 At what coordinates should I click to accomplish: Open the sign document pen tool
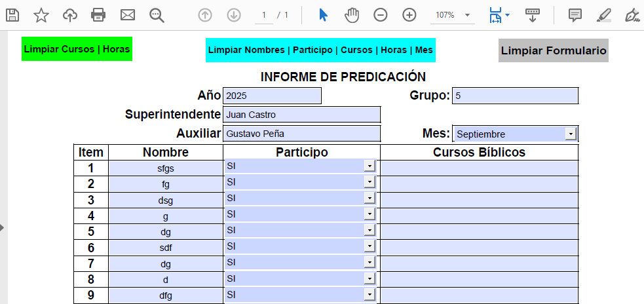point(632,15)
